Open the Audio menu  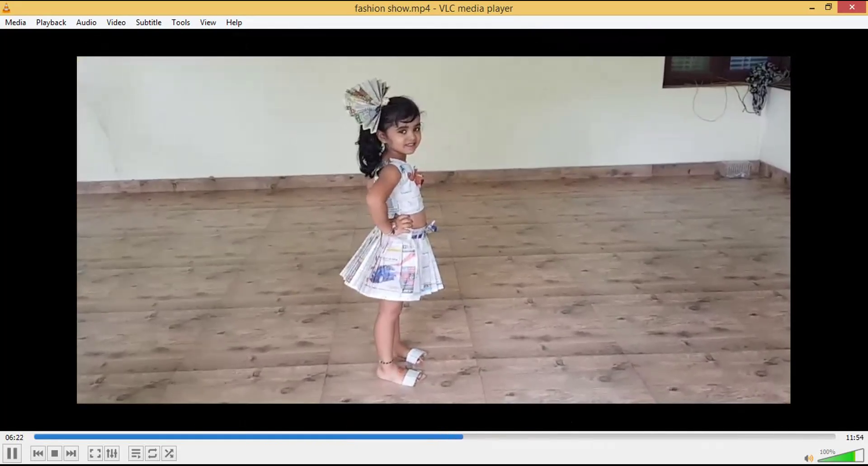pyautogui.click(x=86, y=22)
